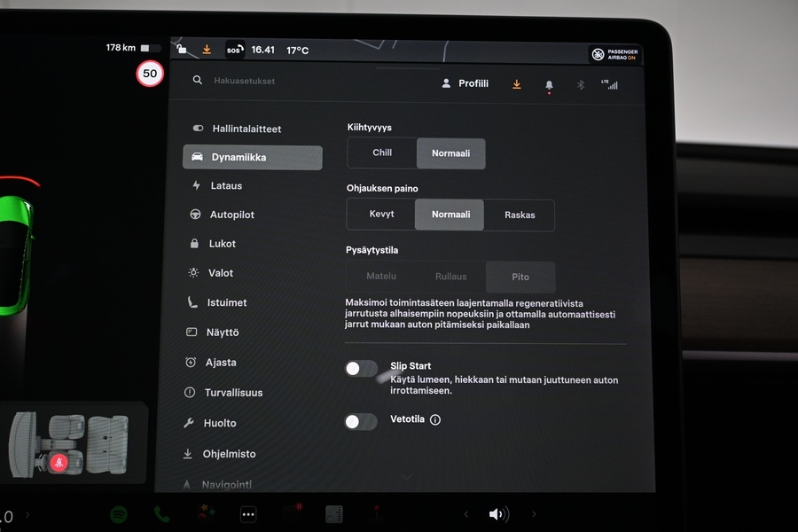The height and width of the screenshot is (532, 798).
Task: Select Chill acceleration mode
Action: click(x=381, y=153)
